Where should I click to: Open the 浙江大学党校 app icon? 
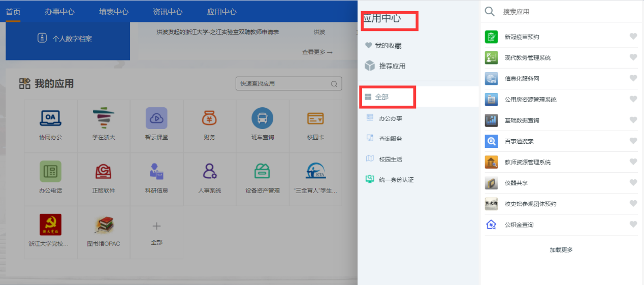click(x=51, y=224)
